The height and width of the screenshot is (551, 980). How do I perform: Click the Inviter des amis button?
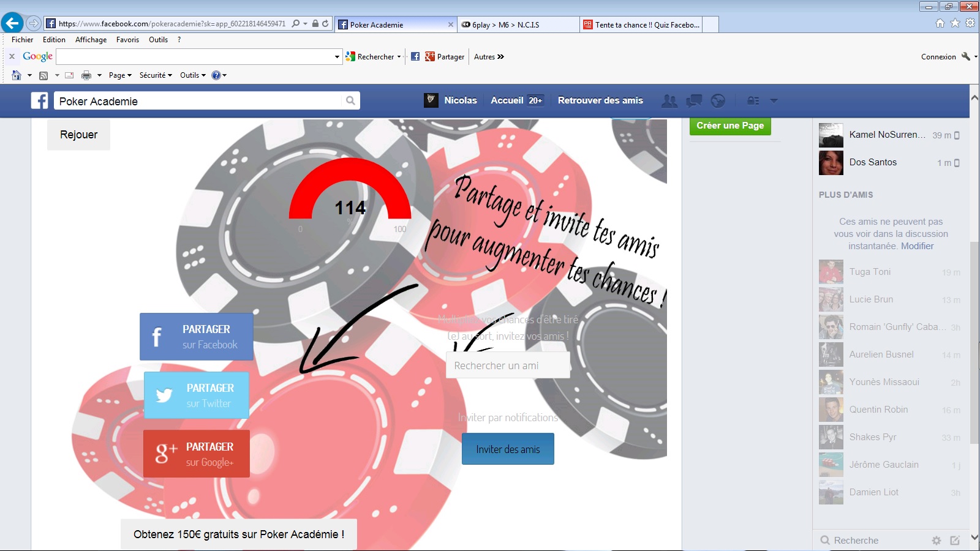(508, 449)
